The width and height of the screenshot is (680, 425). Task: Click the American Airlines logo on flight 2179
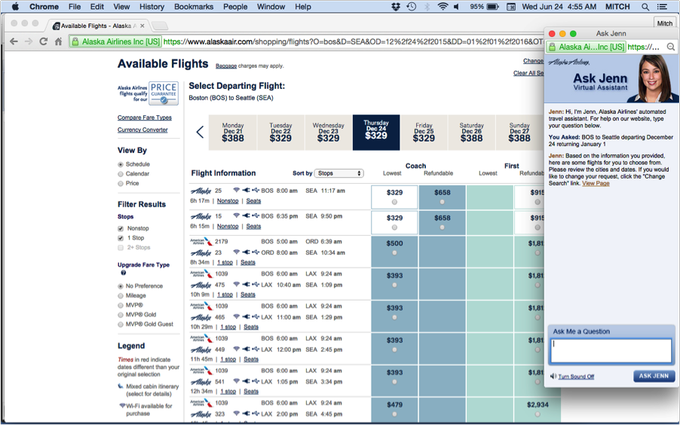pos(202,242)
